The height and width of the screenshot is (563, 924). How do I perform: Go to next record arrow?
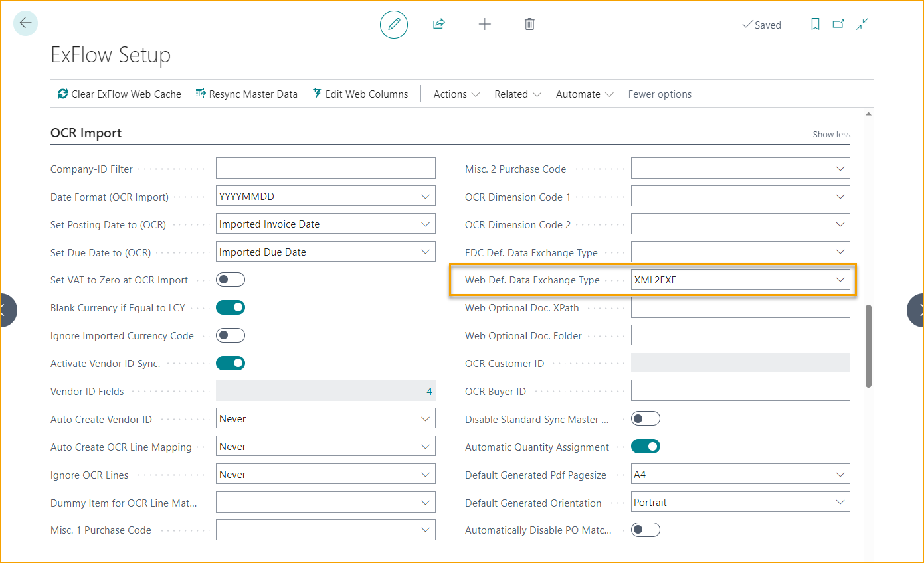click(917, 310)
